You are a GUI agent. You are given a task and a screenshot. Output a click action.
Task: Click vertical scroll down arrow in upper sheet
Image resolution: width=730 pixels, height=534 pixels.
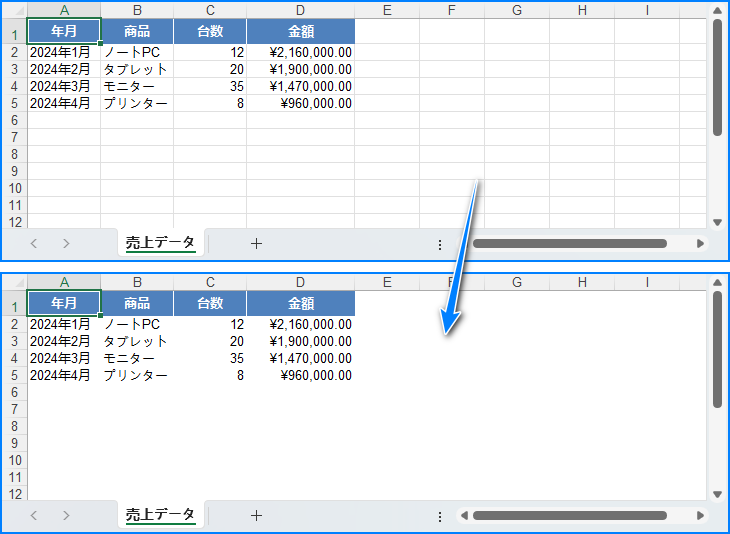(717, 223)
